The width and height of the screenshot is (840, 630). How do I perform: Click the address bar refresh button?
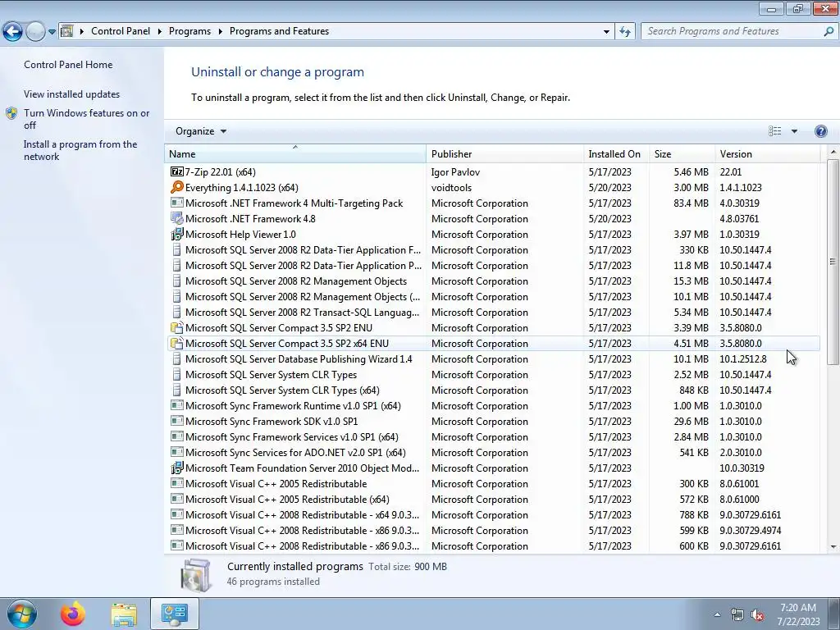tap(624, 32)
